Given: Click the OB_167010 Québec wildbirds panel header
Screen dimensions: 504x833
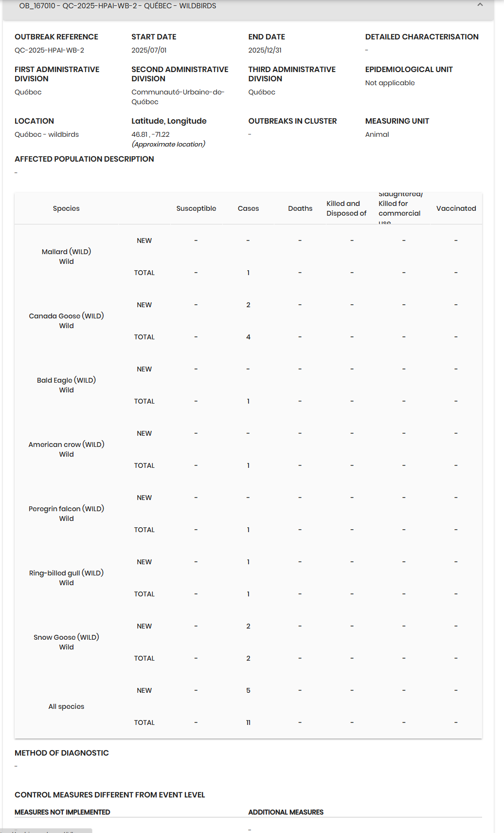Looking at the screenshot, I should (248, 9).
